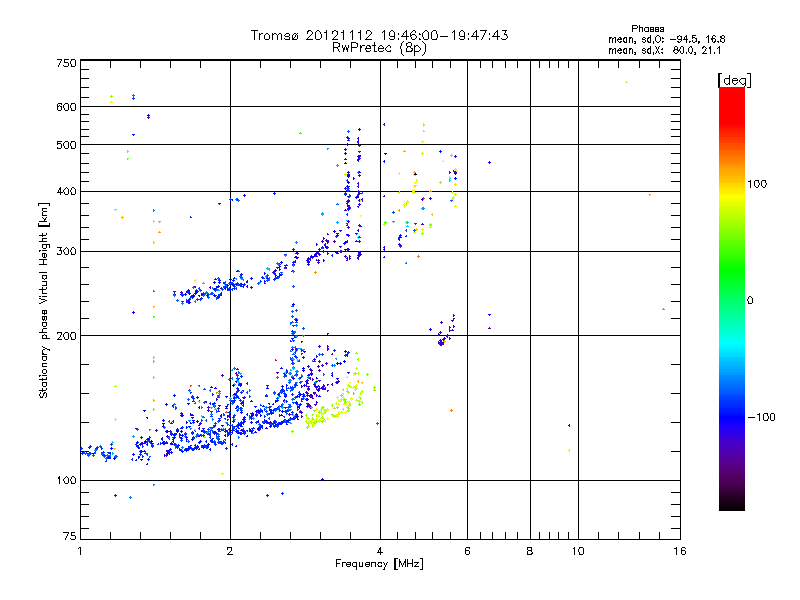Click the 'Stationary phase Virtual Height [km]' axis label
Image resolution: width=800 pixels, height=600 pixels.
pyautogui.click(x=44, y=301)
